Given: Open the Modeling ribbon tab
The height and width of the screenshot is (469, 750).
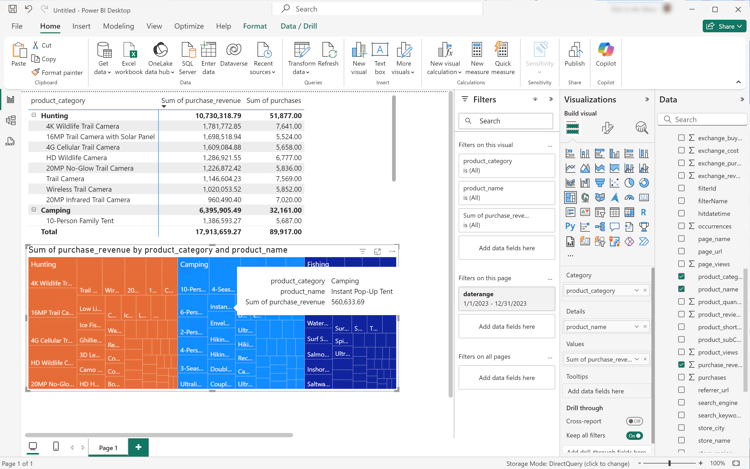Looking at the screenshot, I should pos(118,27).
